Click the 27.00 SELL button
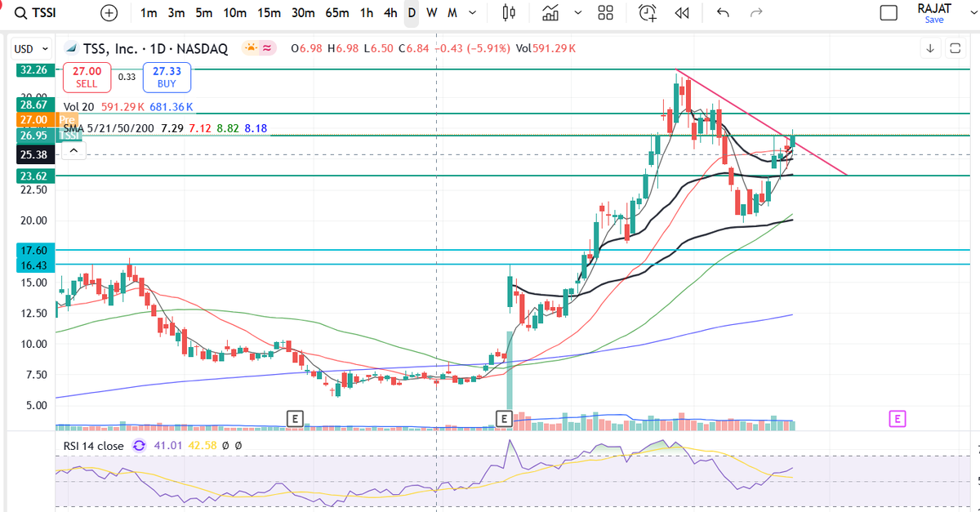980x512 pixels. coord(87,78)
